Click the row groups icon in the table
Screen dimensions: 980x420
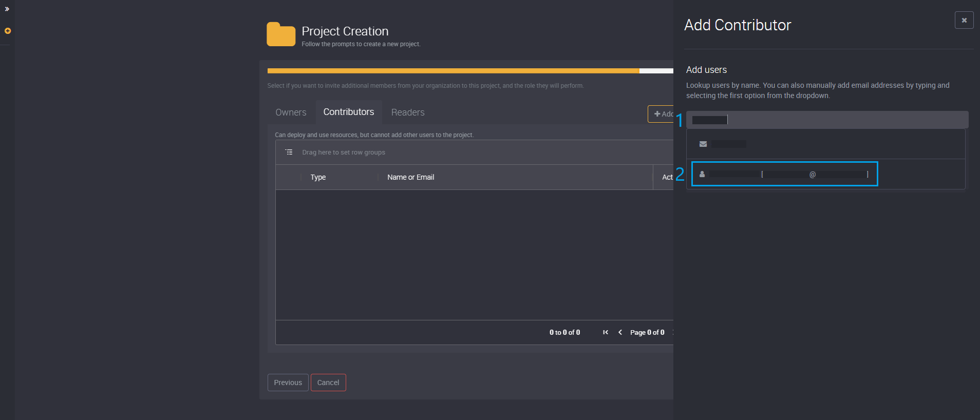289,152
